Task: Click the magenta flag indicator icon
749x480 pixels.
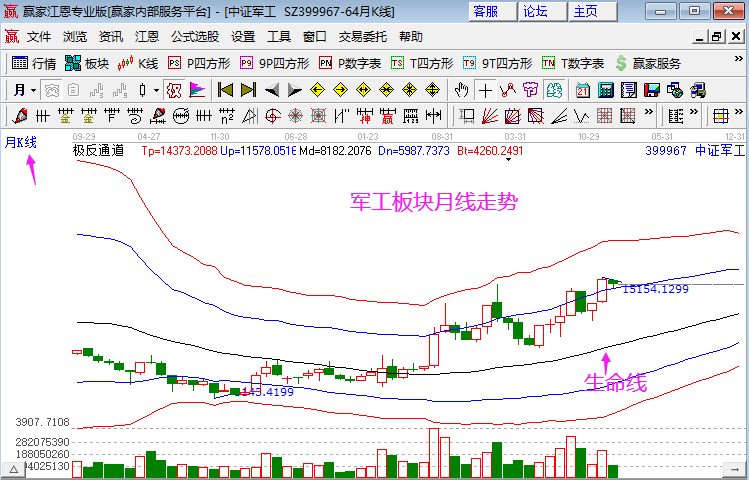Action: click(197, 90)
